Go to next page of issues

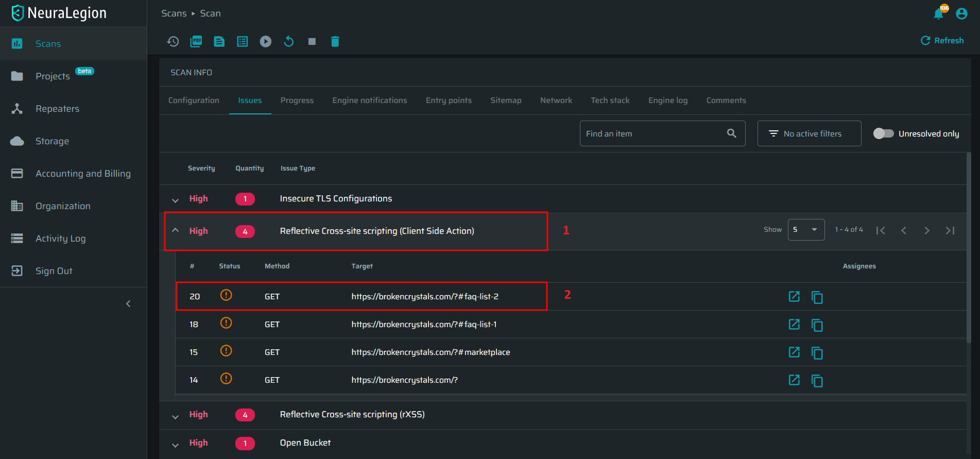927,230
